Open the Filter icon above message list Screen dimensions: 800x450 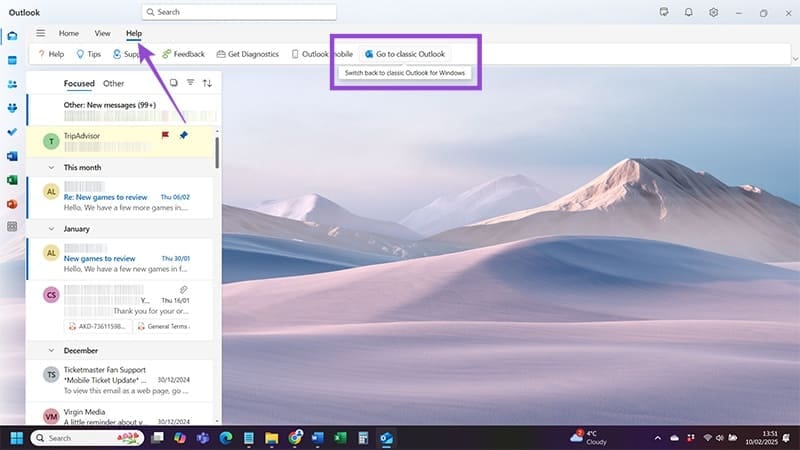190,83
